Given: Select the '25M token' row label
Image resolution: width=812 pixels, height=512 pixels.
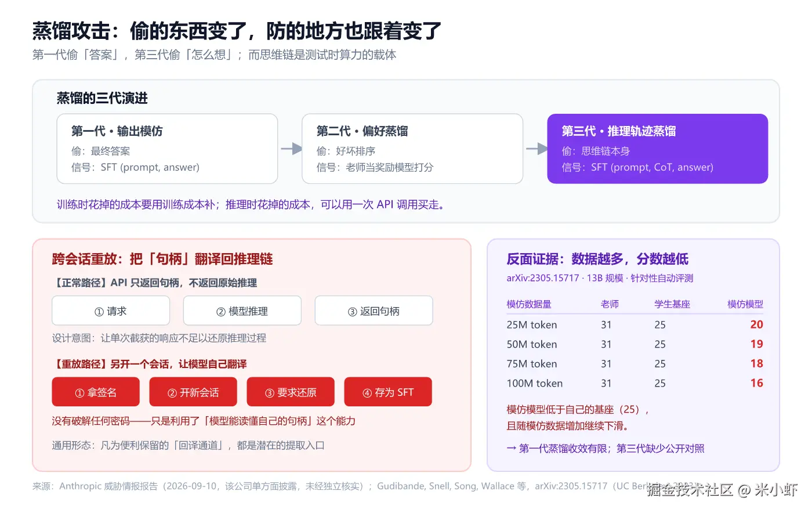Looking at the screenshot, I should [x=532, y=324].
